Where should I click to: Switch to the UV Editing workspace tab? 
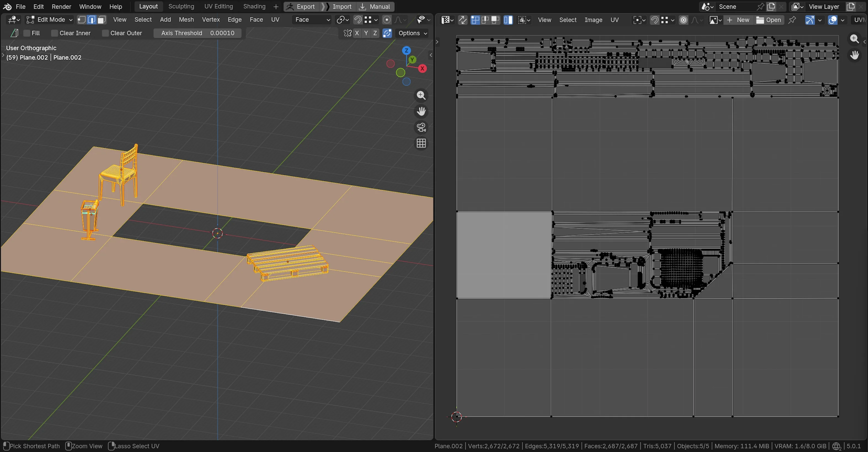[218, 6]
